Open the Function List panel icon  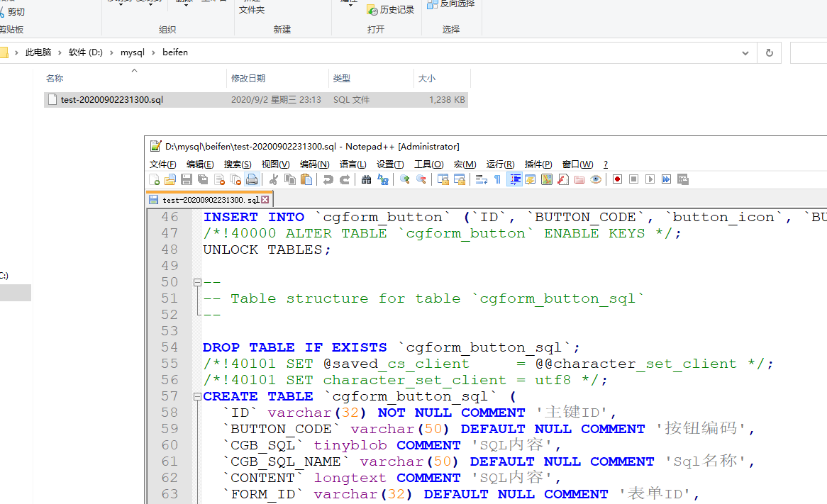pyautogui.click(x=563, y=180)
